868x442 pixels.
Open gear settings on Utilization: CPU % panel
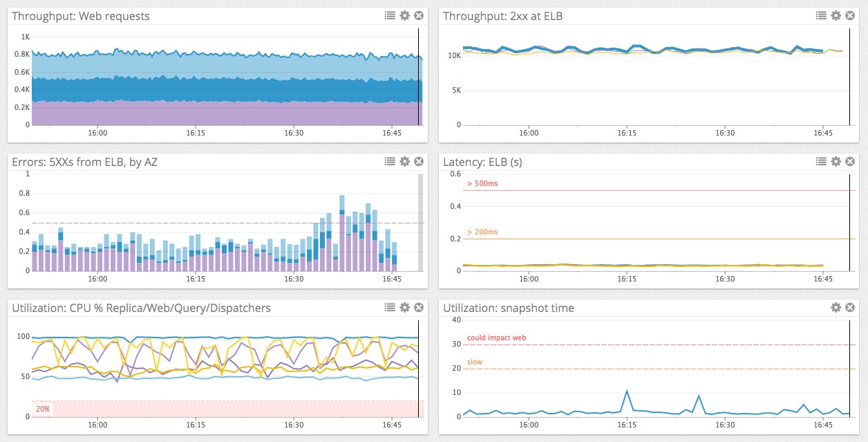[x=405, y=307]
